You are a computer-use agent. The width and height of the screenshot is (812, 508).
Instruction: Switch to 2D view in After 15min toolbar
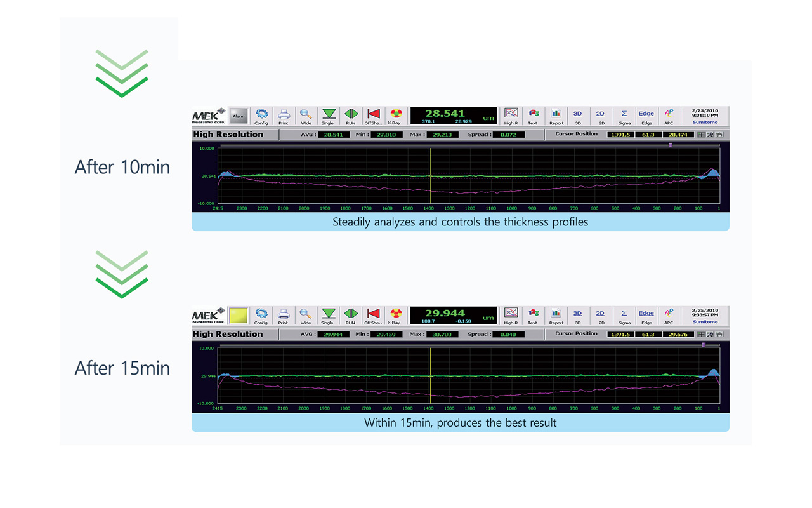(600, 316)
